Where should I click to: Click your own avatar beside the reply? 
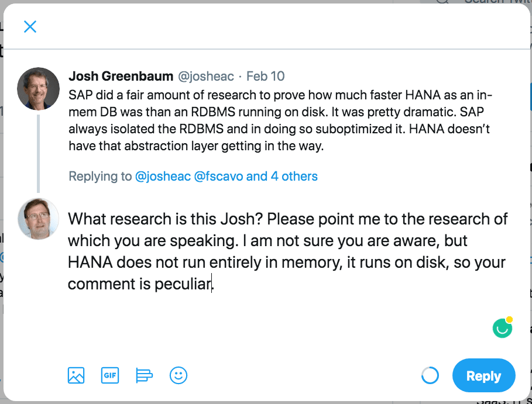39,219
